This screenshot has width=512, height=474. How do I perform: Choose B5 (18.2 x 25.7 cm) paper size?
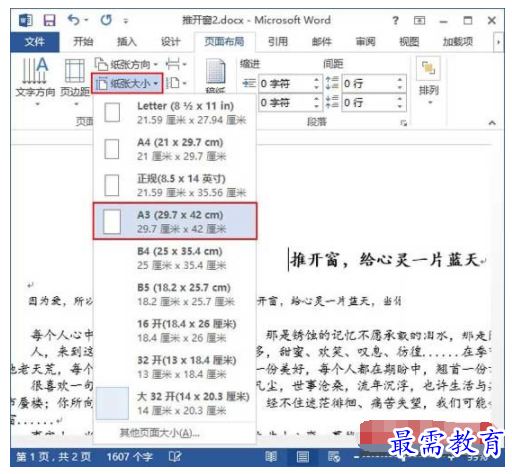(175, 294)
